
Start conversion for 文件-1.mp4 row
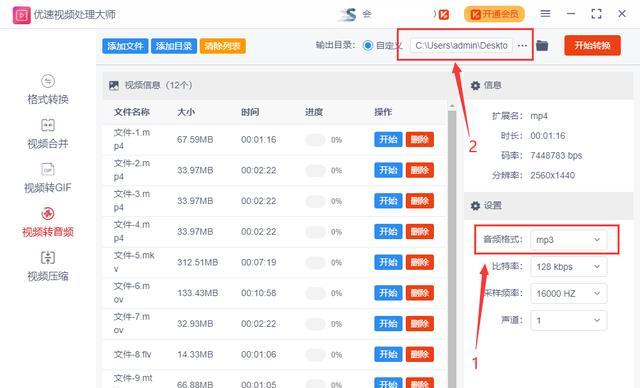tap(388, 140)
